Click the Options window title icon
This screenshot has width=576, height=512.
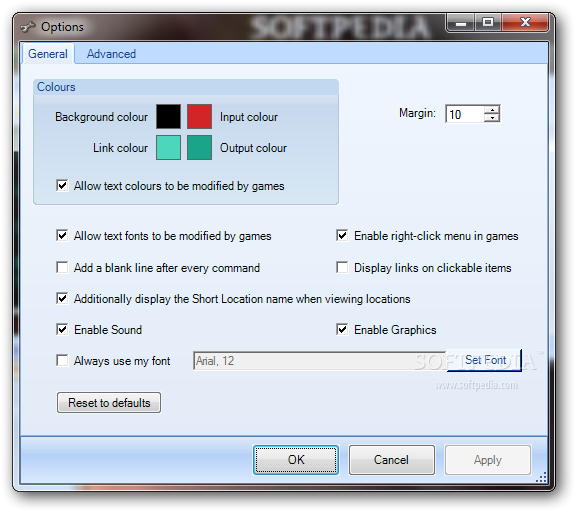(28, 27)
